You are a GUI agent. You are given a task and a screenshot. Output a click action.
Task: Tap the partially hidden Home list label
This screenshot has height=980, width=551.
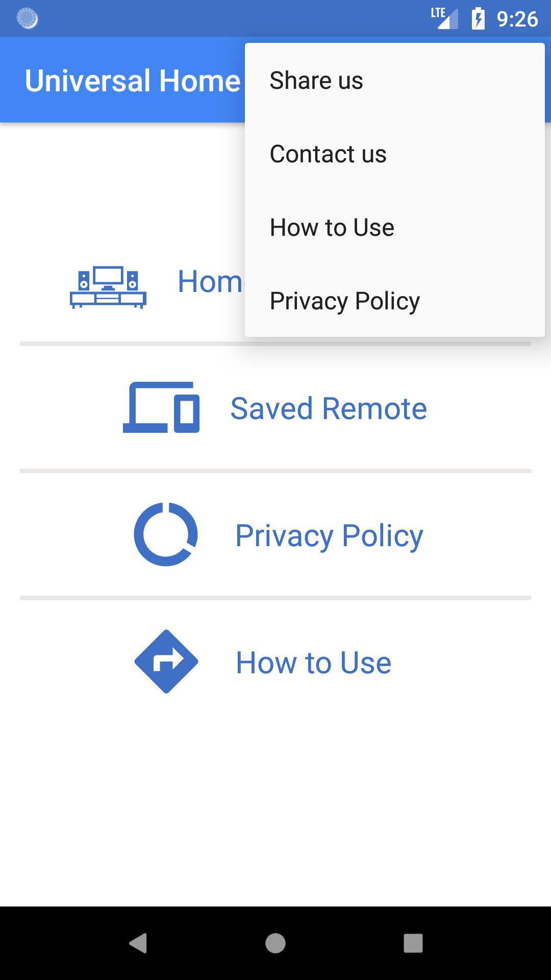pos(210,281)
